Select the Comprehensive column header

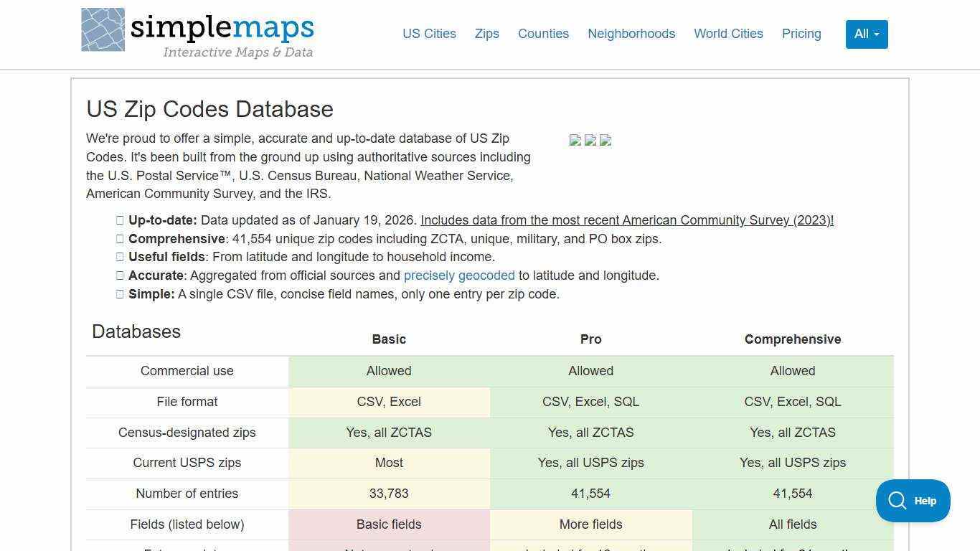click(x=792, y=339)
